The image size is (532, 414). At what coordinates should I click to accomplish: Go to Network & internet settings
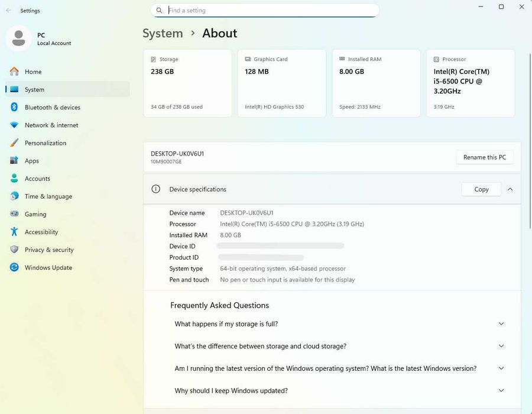[x=67, y=125]
